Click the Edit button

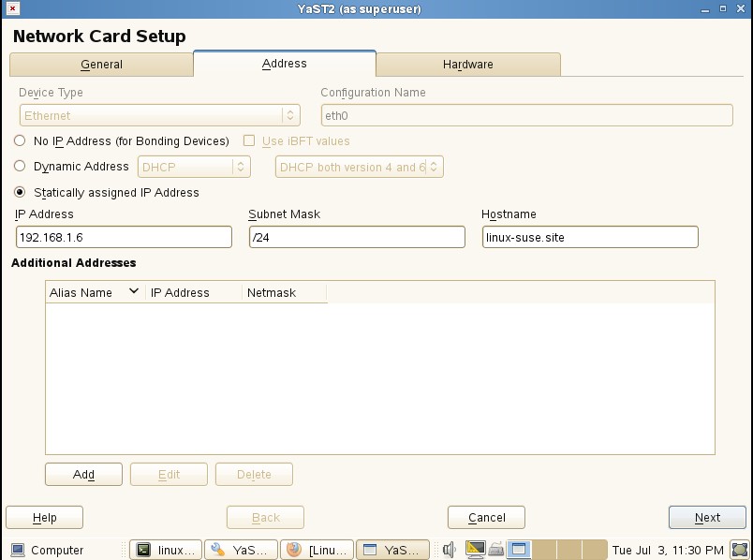(169, 475)
